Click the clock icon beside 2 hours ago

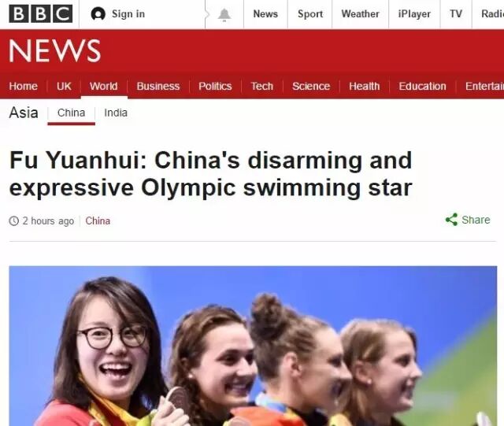pyautogui.click(x=14, y=221)
